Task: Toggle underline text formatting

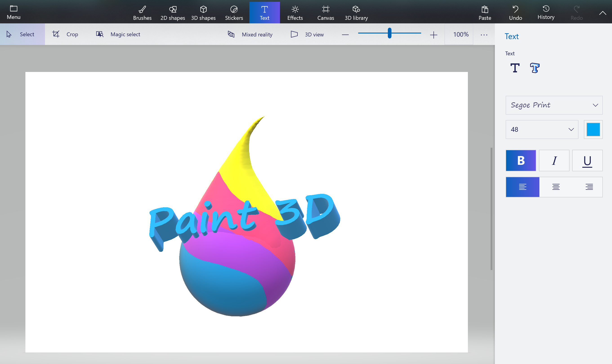Action: point(587,161)
